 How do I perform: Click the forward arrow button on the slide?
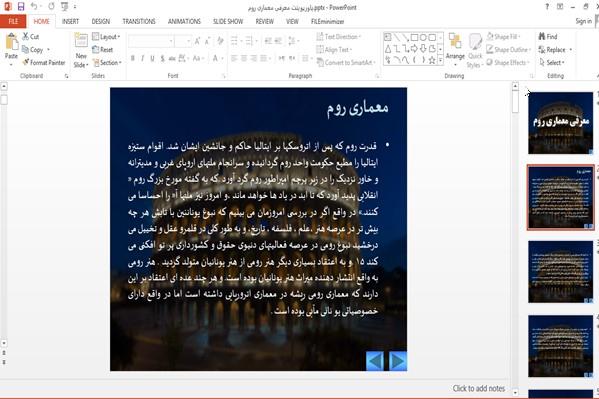(397, 361)
